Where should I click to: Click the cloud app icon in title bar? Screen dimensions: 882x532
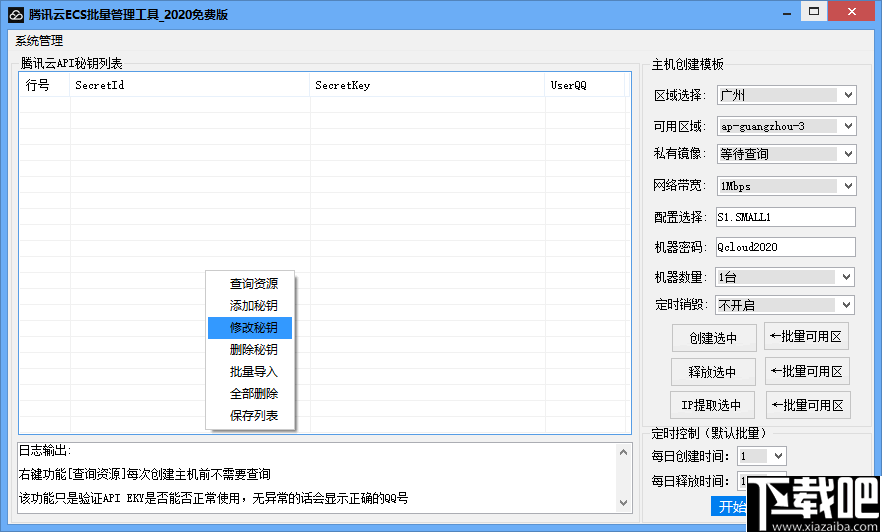(16, 14)
